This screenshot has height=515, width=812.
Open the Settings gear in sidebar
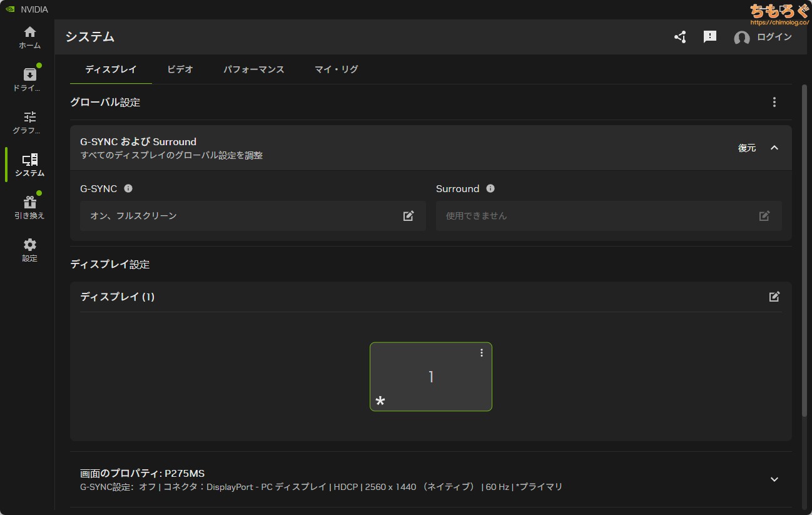pos(29,250)
